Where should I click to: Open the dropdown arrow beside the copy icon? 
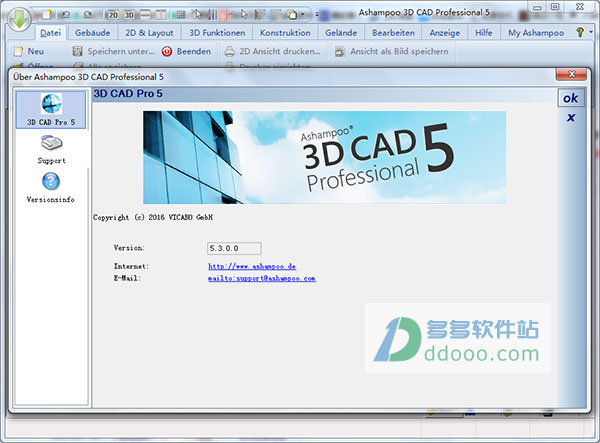(303, 15)
